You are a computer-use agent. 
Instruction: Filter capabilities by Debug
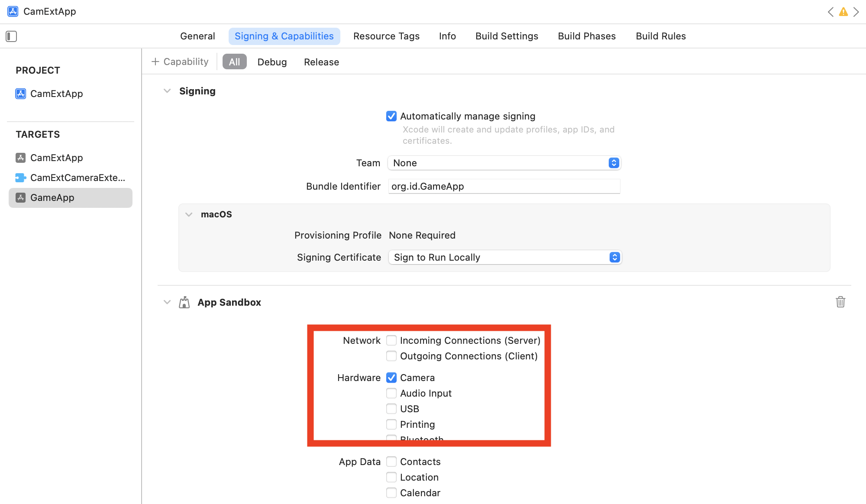pos(272,62)
